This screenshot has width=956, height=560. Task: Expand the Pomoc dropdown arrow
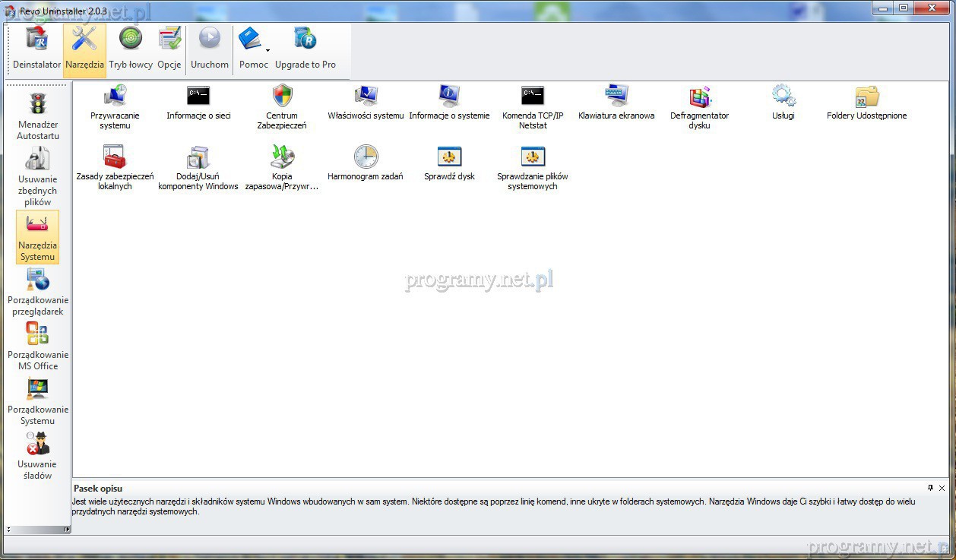click(x=267, y=51)
